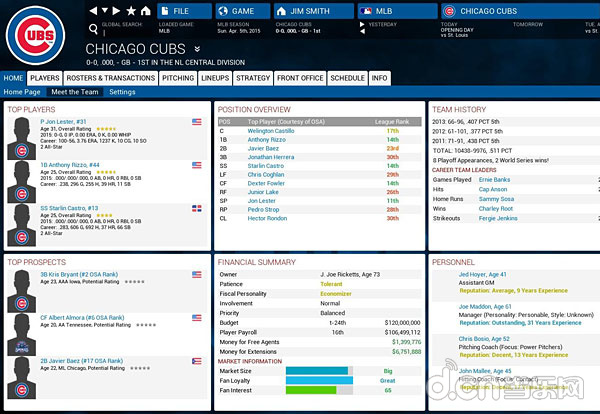Switch to the STRATEGY tab

coord(253,78)
